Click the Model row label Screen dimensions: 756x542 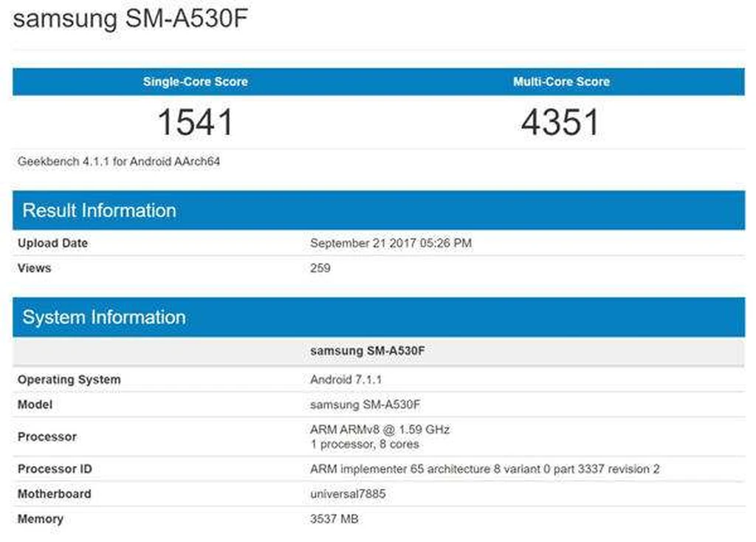35,405
